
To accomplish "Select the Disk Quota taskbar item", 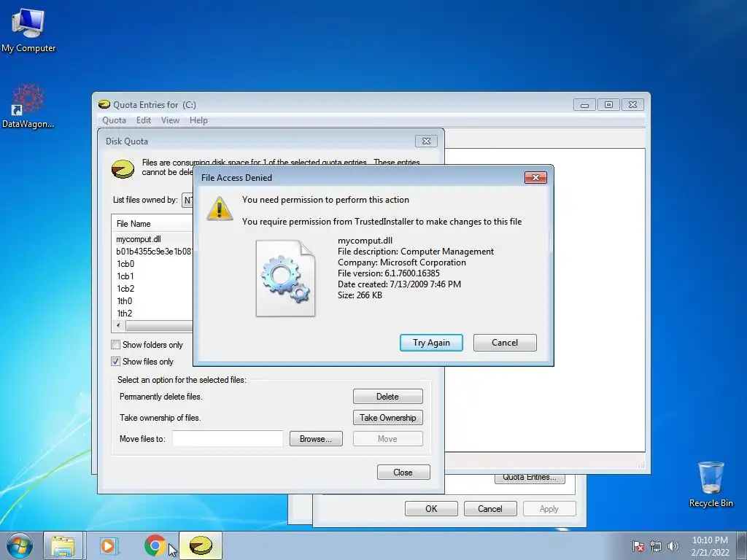I will pos(201,545).
